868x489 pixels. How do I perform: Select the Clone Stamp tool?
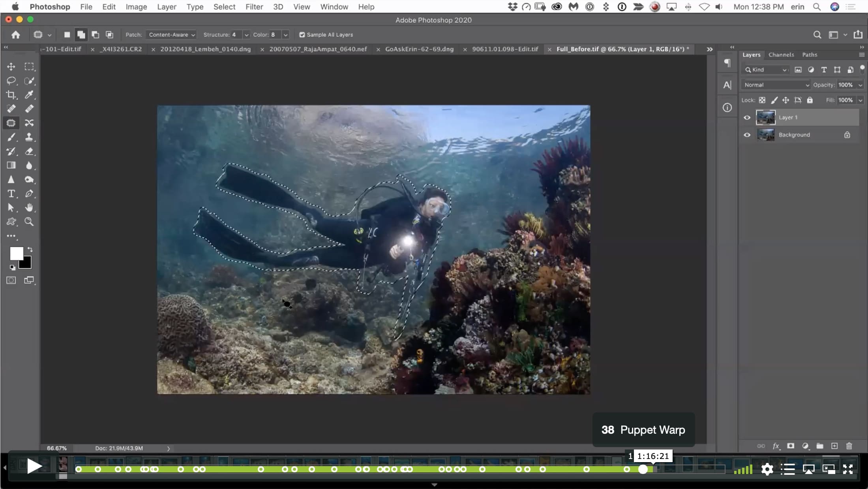pyautogui.click(x=29, y=137)
